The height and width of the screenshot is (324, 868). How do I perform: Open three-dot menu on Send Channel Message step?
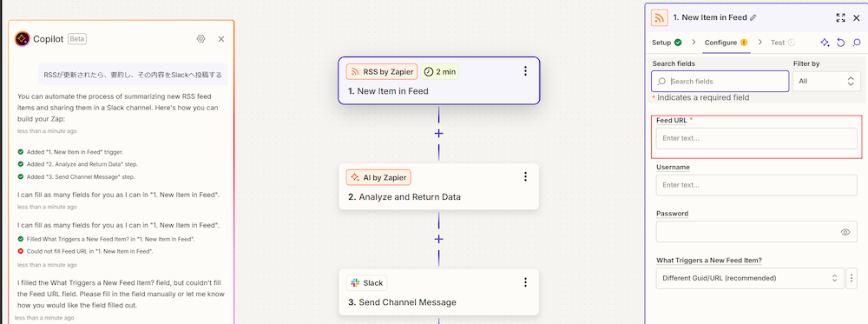(x=525, y=282)
